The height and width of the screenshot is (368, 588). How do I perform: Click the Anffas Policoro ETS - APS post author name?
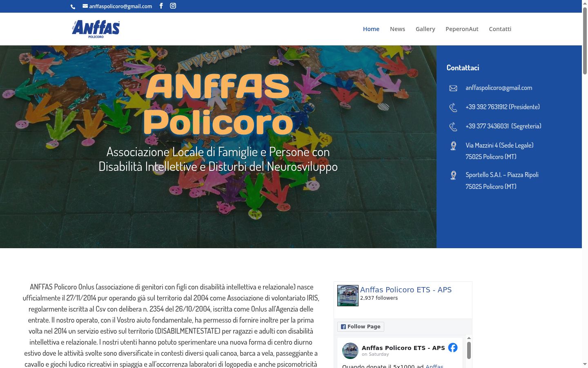(x=403, y=348)
